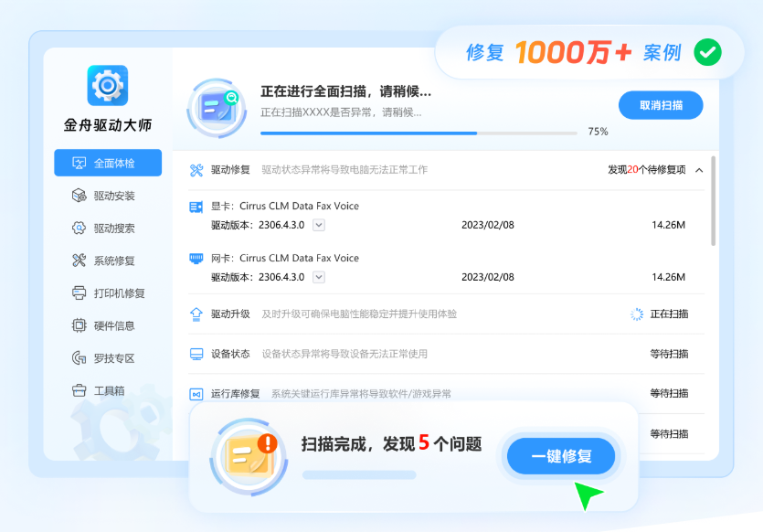763x532 pixels.
Task: Open the 全面体检 sidebar tab
Action: (x=108, y=163)
